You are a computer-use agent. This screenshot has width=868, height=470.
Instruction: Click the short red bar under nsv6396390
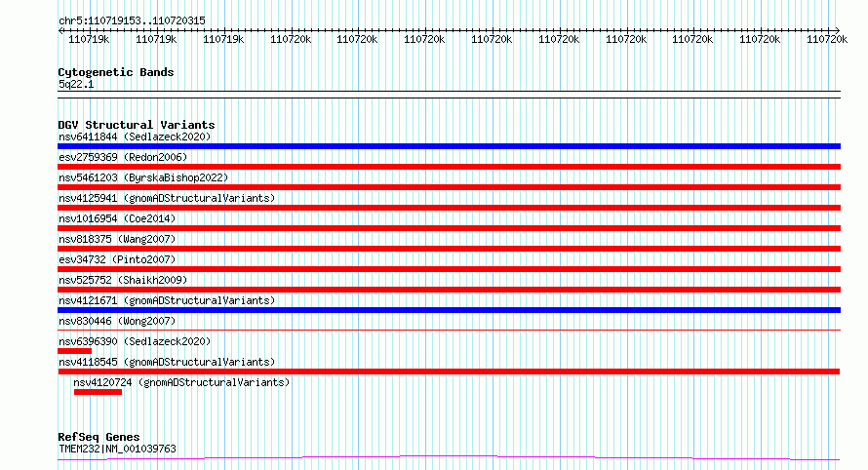pos(75,351)
